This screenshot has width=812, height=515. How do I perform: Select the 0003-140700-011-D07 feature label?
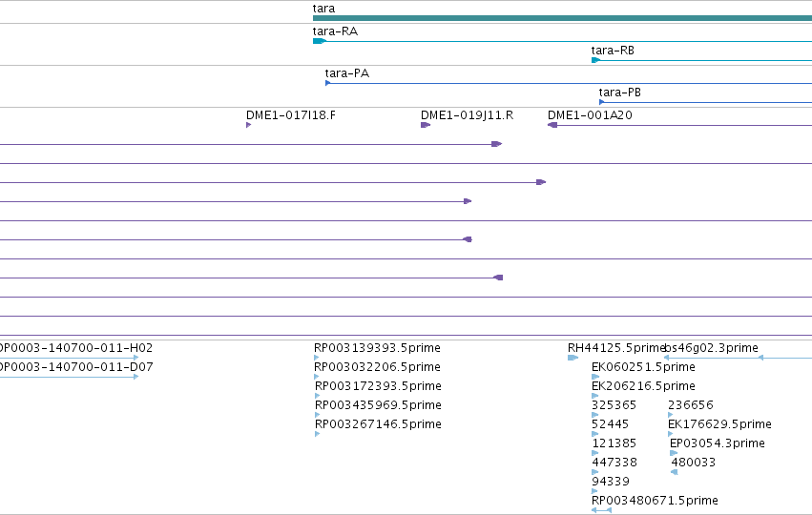pyautogui.click(x=76, y=367)
